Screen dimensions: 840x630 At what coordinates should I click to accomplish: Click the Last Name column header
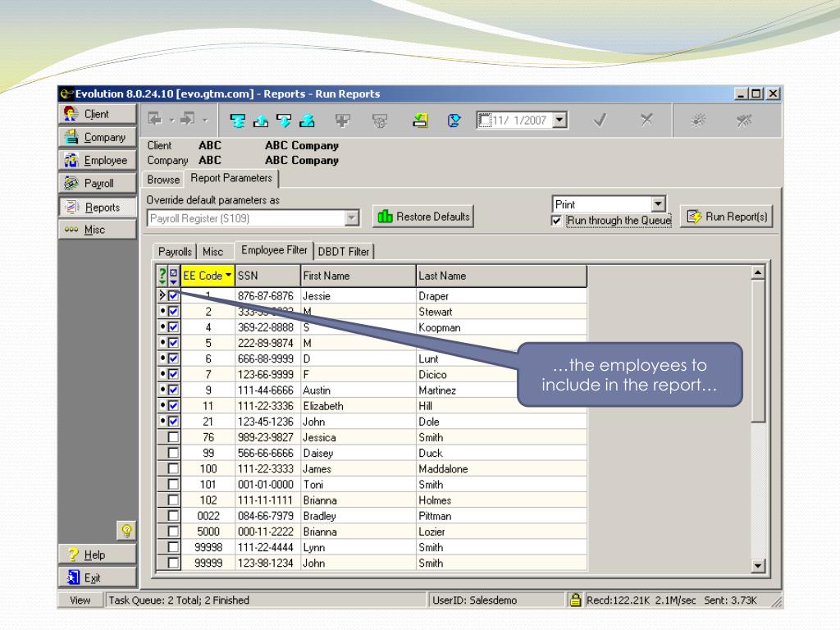(x=501, y=276)
